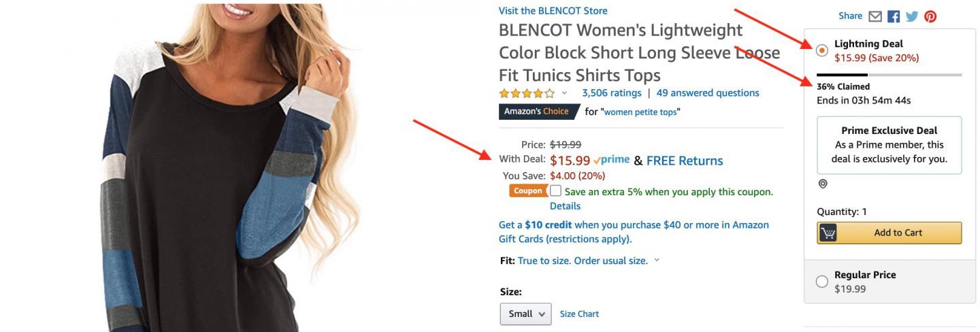Share on Pinterest icon
The image size is (980, 332).
pyautogui.click(x=930, y=16)
